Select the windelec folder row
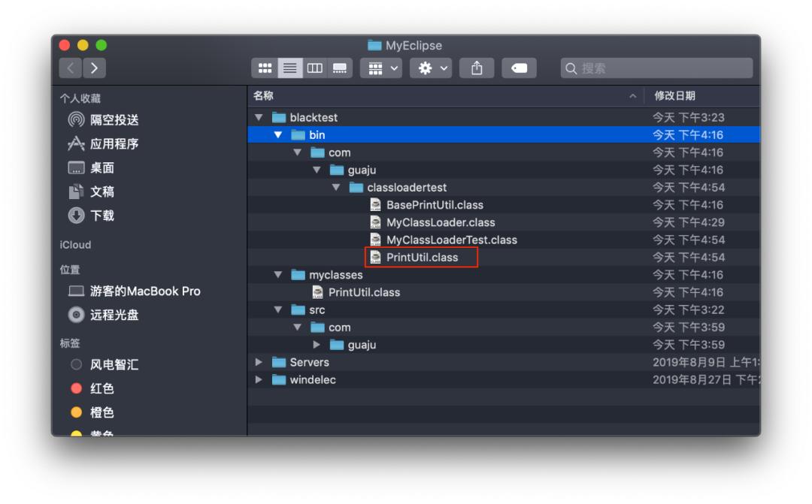This screenshot has height=504, width=812. pyautogui.click(x=503, y=380)
